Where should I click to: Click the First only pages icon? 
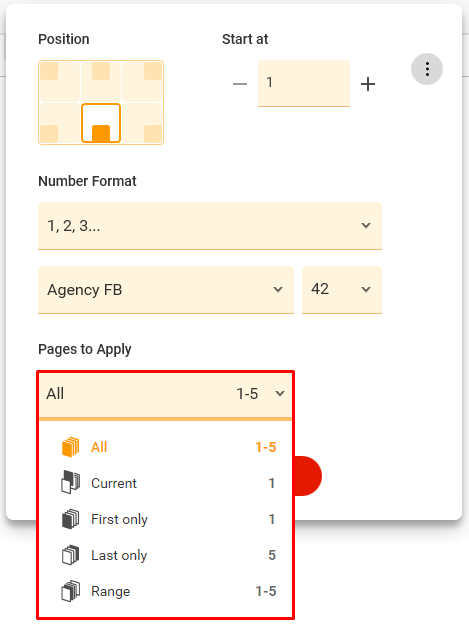[x=71, y=519]
